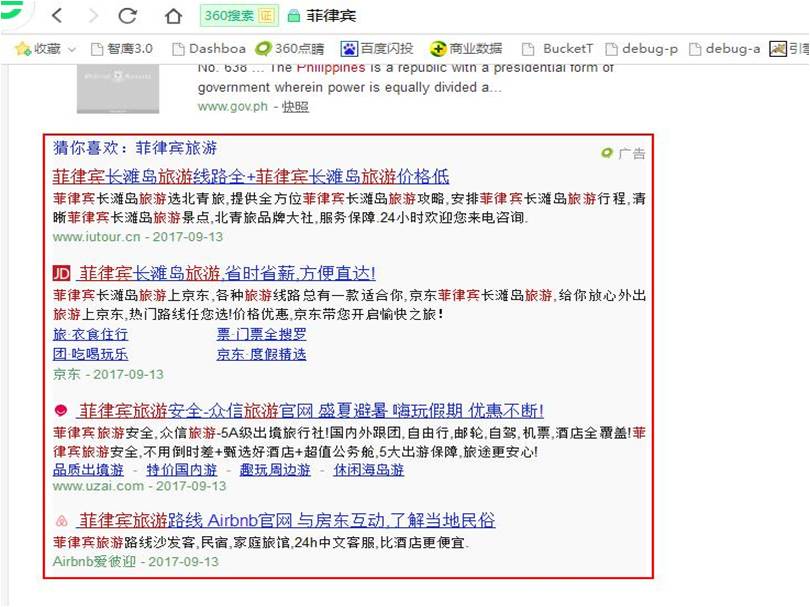Screen dimensions: 810x607
Task: Open the 商业数据 bookmark
Action: 466,49
